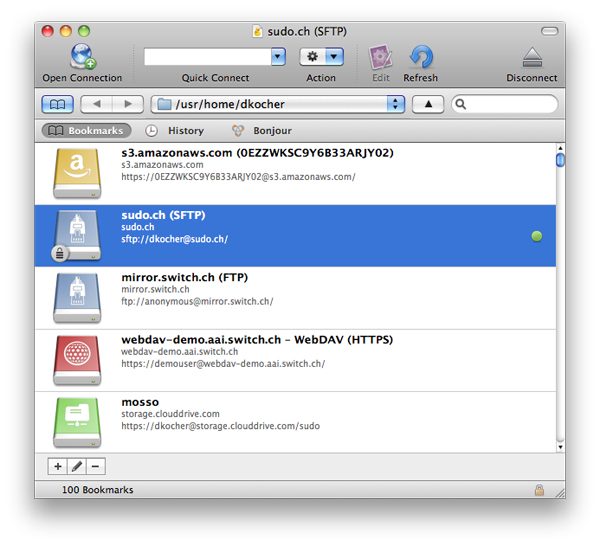Click the Amazon S3 drive icon
This screenshot has width=600, height=546.
tap(77, 173)
